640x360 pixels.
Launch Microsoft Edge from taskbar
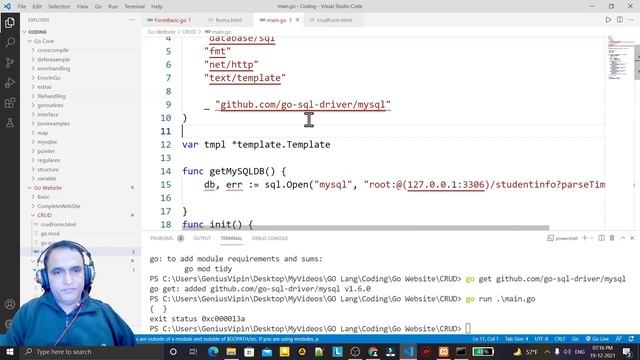213,351
